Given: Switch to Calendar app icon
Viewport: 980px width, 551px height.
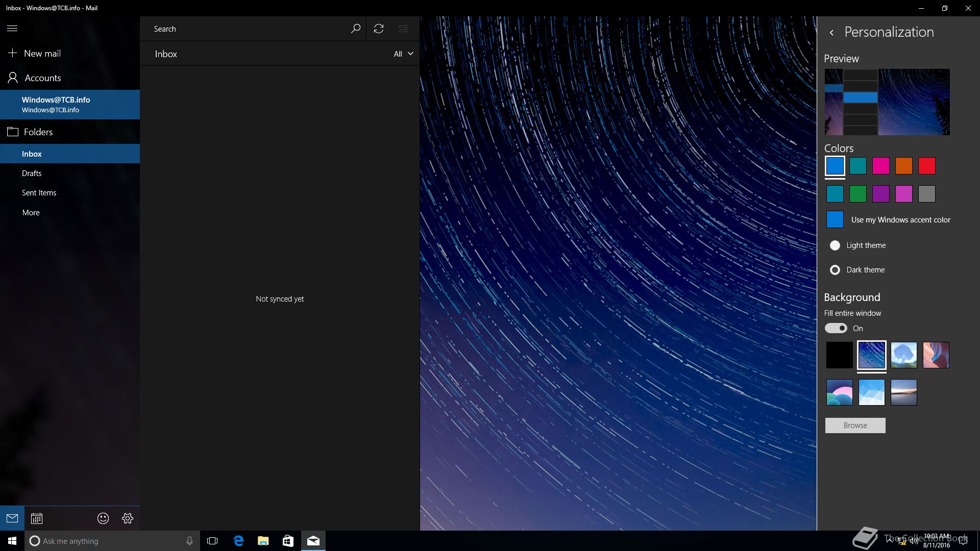Looking at the screenshot, I should pyautogui.click(x=37, y=518).
